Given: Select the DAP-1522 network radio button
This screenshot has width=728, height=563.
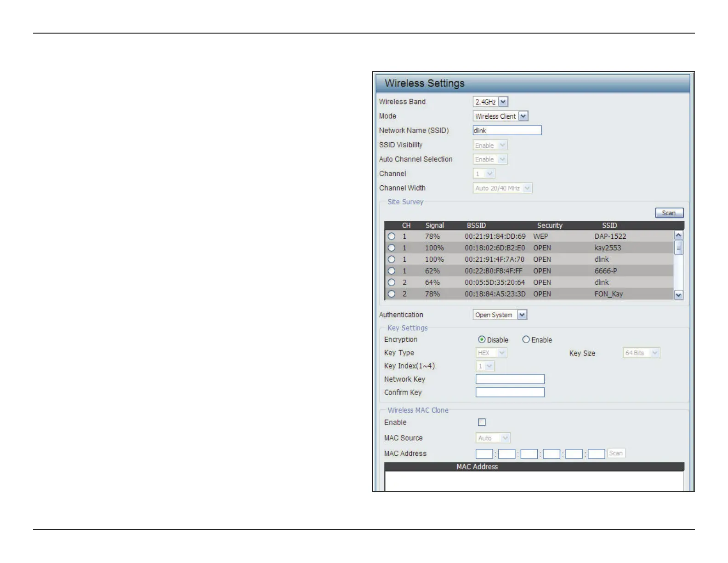Looking at the screenshot, I should [x=391, y=236].
